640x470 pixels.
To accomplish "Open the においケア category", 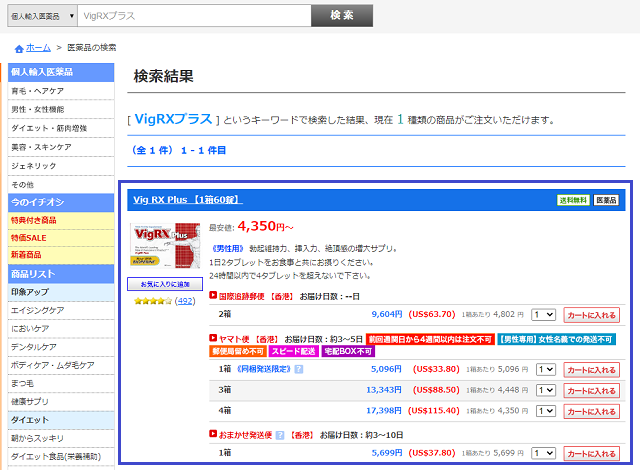I will point(61,329).
